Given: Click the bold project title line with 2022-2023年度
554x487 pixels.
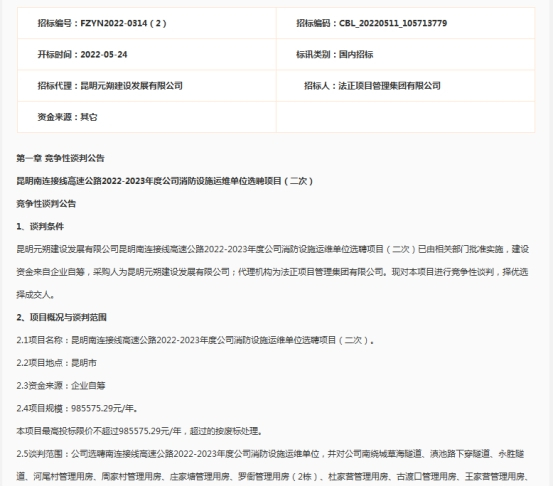Looking at the screenshot, I should 165,181.
